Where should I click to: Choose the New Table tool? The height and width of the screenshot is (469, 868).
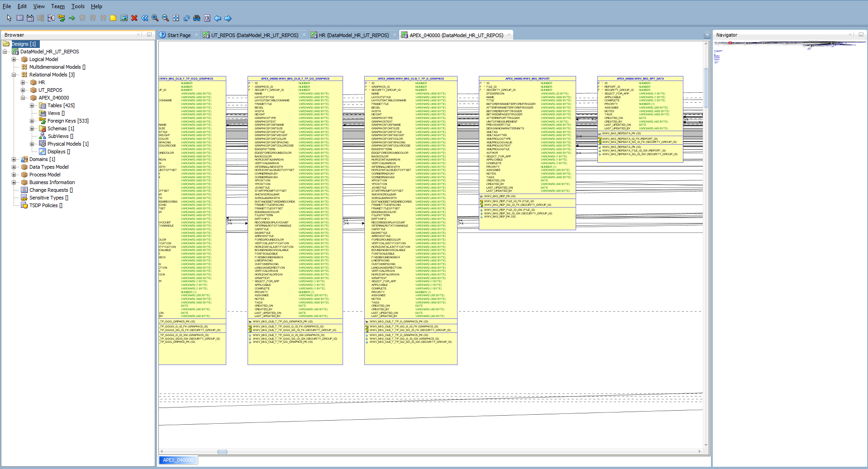[x=19, y=18]
